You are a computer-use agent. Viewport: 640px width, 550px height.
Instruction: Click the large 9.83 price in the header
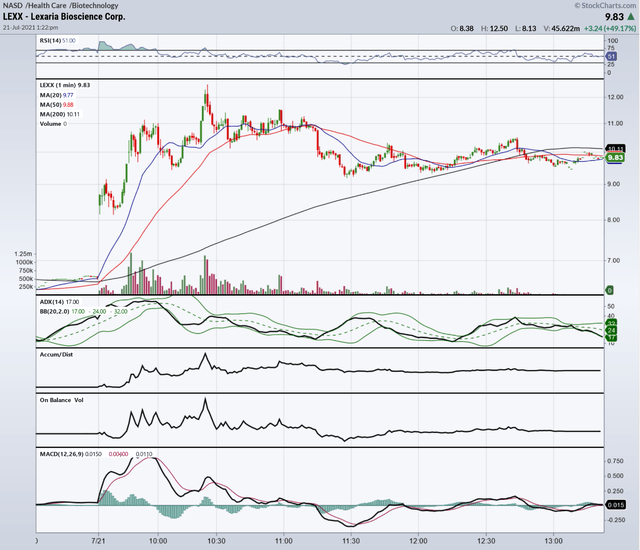(615, 17)
